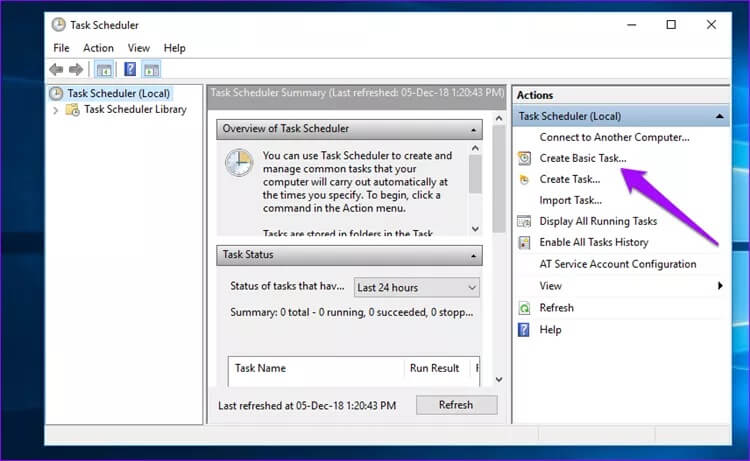The image size is (750, 461).
Task: Expand the Task Scheduler Library tree node
Action: click(55, 110)
